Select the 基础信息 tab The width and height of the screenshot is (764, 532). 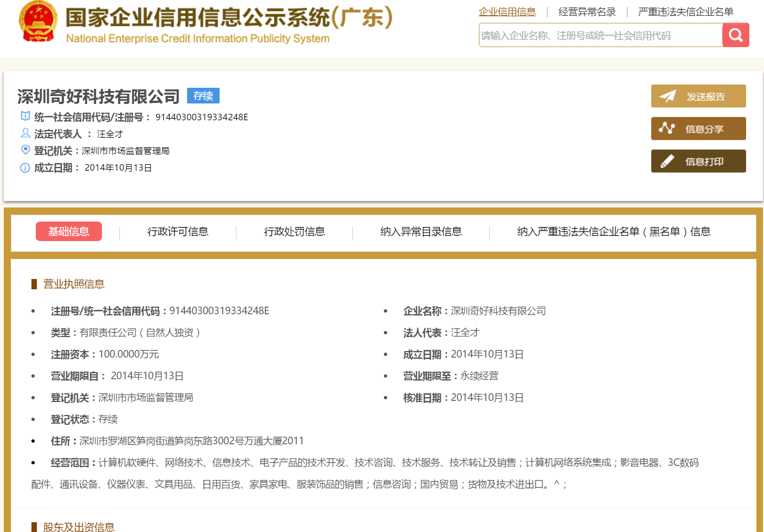tap(69, 231)
